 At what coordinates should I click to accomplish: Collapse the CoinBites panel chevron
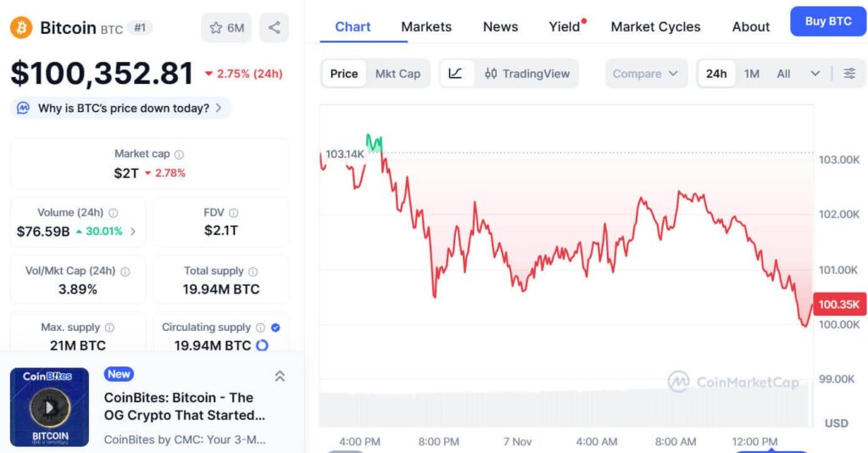(280, 376)
